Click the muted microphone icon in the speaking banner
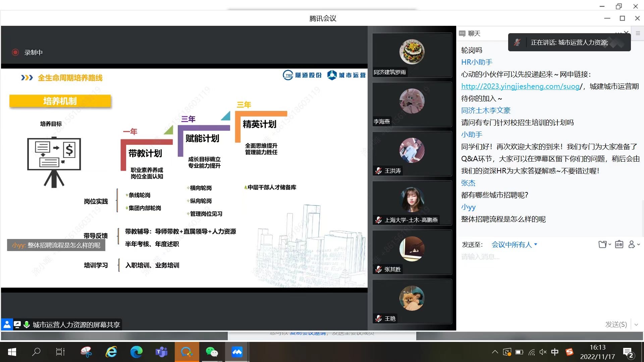644x362 pixels. [517, 43]
